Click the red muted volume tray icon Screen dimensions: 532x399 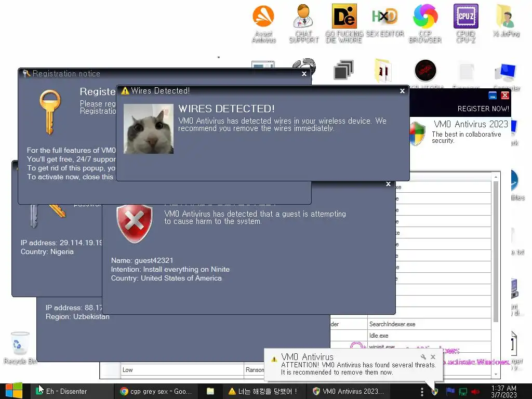[475, 392]
